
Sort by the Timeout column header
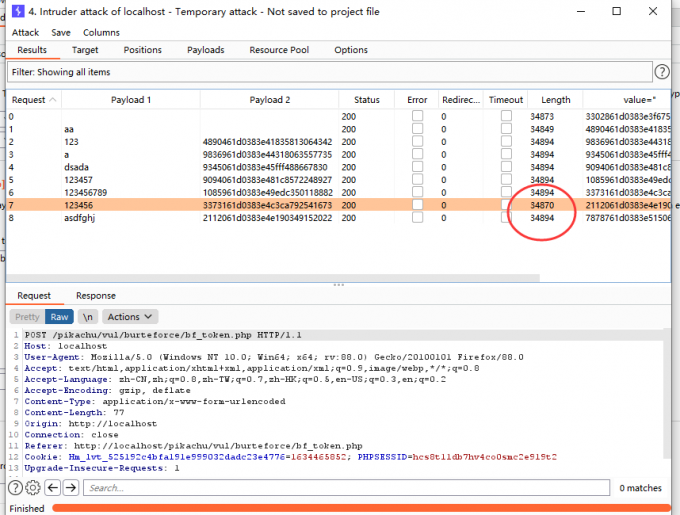506,100
